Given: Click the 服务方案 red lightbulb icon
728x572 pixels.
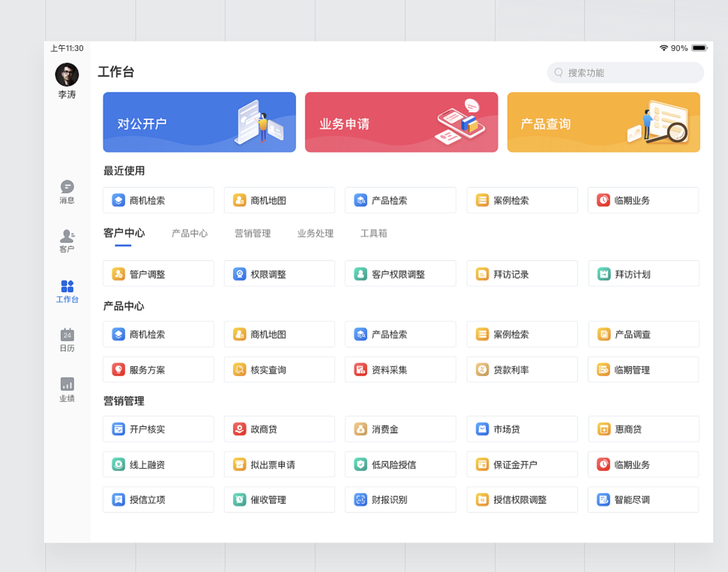Looking at the screenshot, I should tap(118, 370).
